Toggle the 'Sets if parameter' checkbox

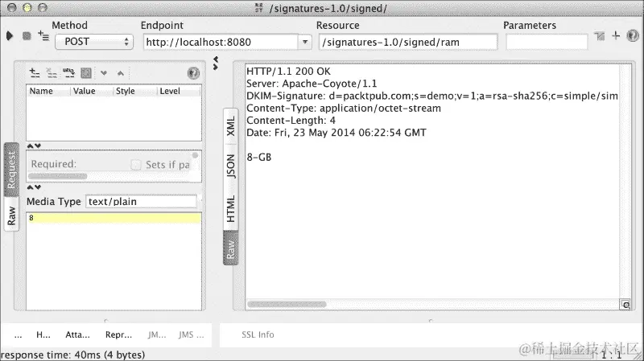pyautogui.click(x=135, y=165)
